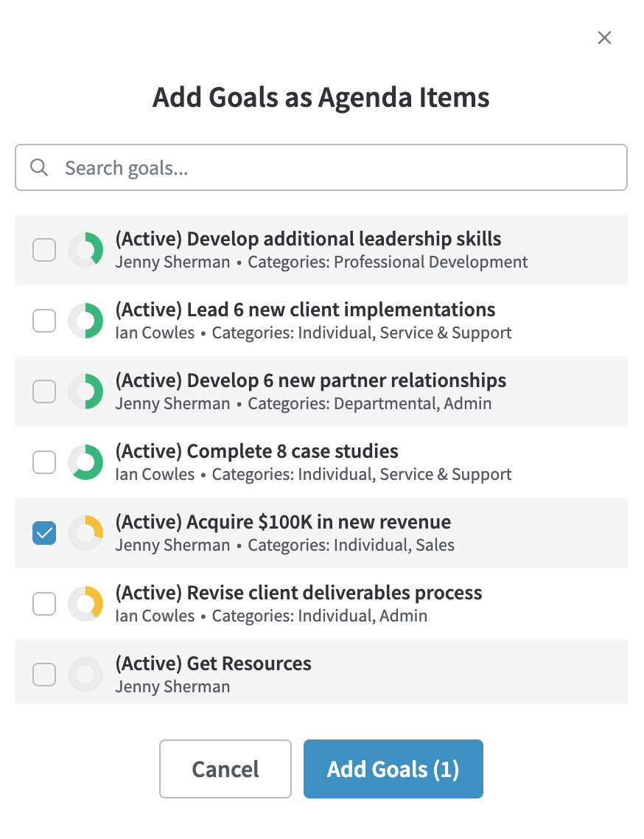Select checkbox for Complete 8 case studies
This screenshot has height=839, width=644.
(44, 463)
